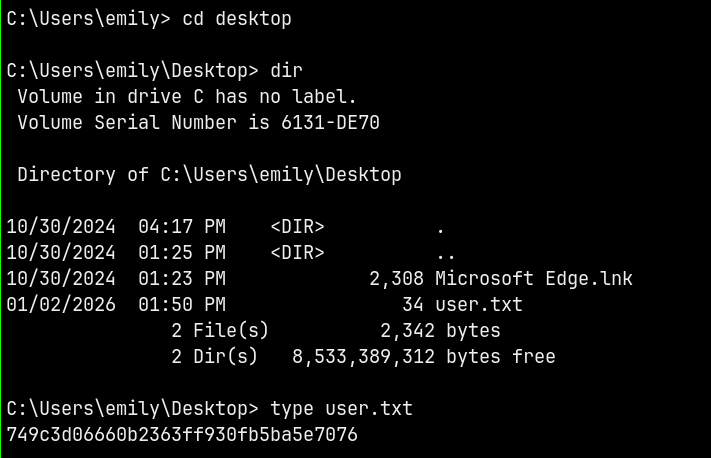Click "Volume in drive C has no label" line

(x=187, y=97)
